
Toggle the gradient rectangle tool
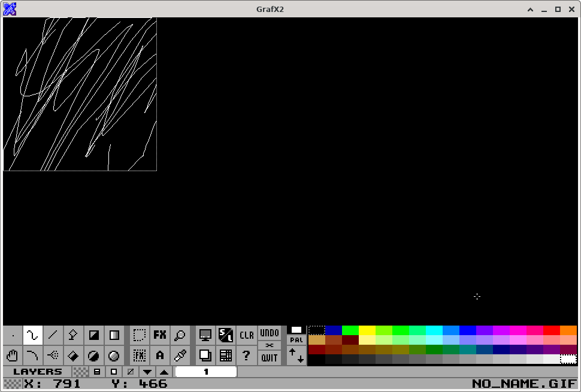[x=114, y=335]
